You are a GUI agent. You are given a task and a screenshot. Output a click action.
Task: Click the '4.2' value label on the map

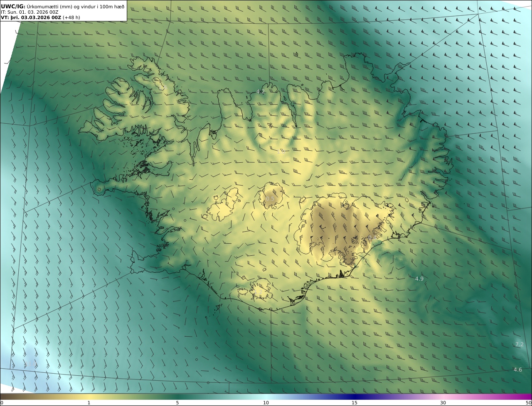pyautogui.click(x=261, y=92)
